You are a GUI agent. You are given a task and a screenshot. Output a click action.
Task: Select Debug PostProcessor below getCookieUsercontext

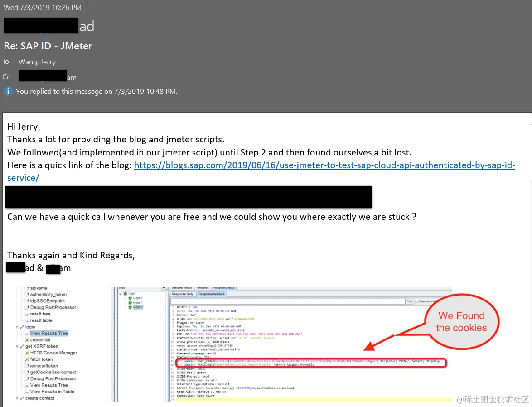(x=53, y=378)
